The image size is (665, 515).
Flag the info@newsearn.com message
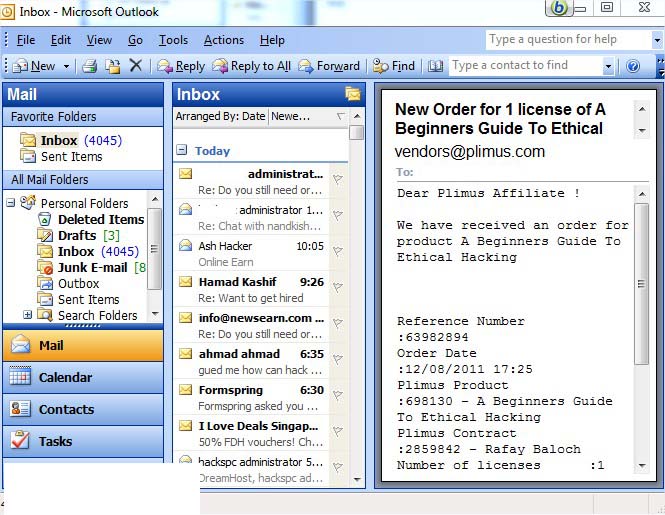(x=338, y=323)
